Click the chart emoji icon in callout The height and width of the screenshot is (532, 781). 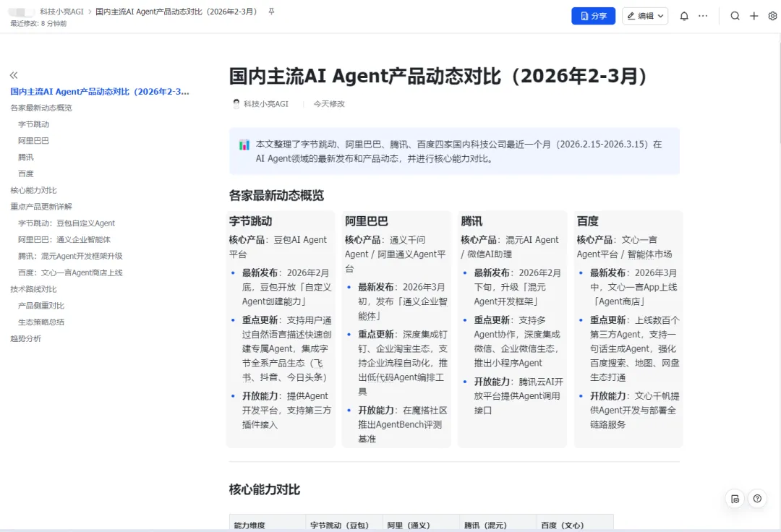244,145
